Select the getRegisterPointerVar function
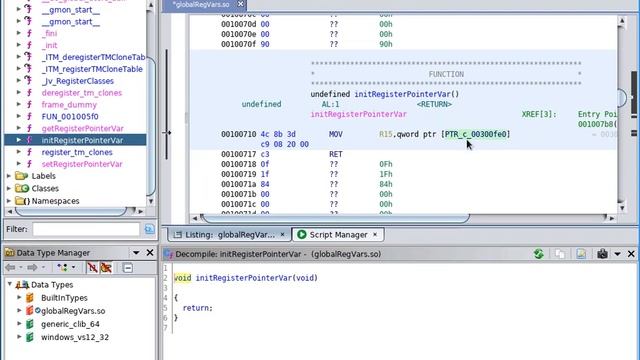This screenshot has height=360, width=640. 82,129
